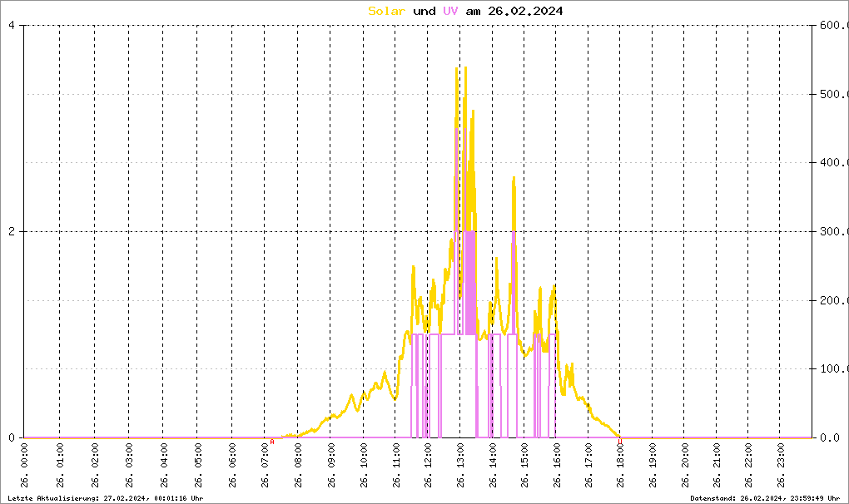Click the "Letzte Aktualisierung" timestamp in the footer
The image size is (849, 504).
click(x=105, y=498)
